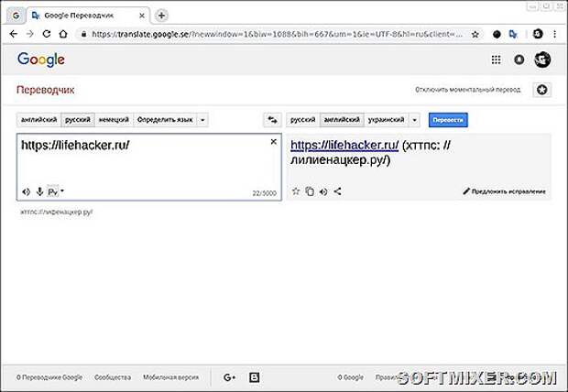
Task: Expand the target languages dropdown arrow
Action: point(414,120)
